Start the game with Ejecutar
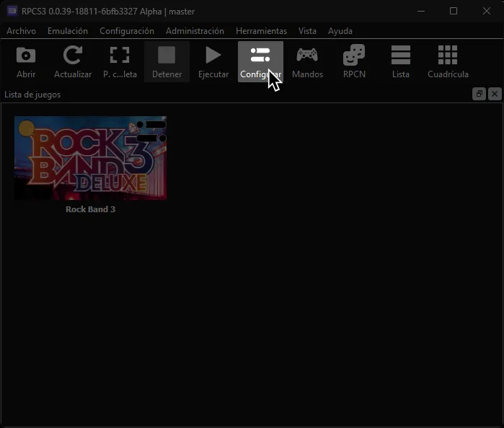 click(213, 62)
